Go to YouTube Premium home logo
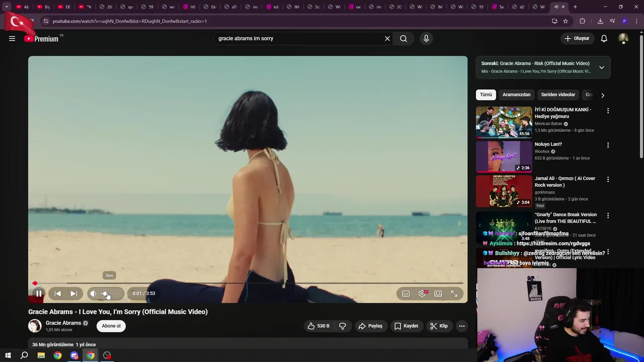This screenshot has width=644, height=362. (x=41, y=39)
